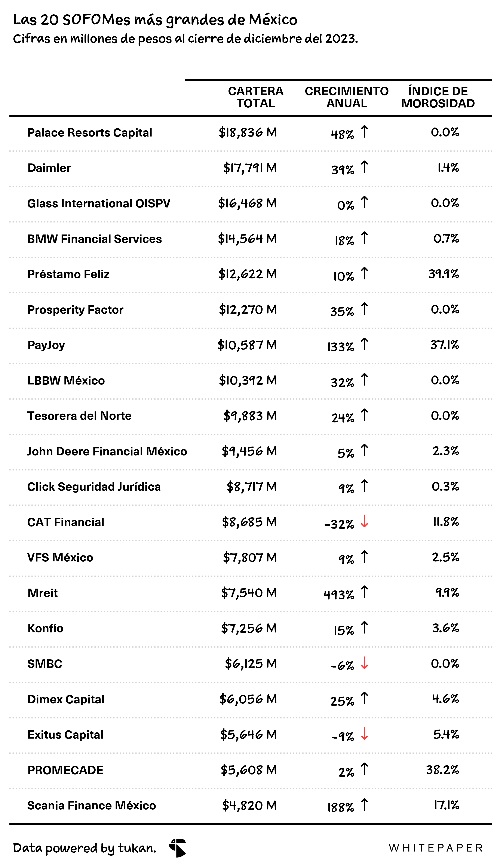Select the up arrow beside PayJoy's 133% growth
The width and height of the screenshot is (500, 868).
(x=364, y=344)
